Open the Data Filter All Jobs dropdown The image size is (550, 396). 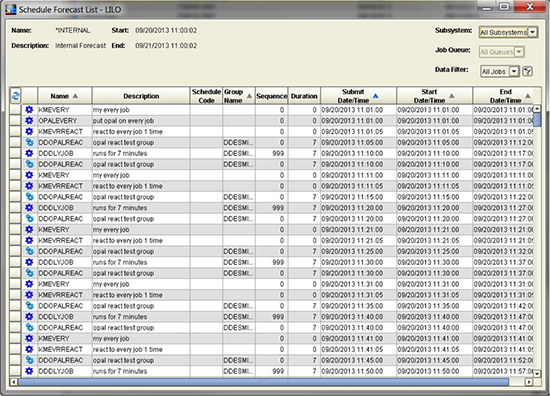514,72
